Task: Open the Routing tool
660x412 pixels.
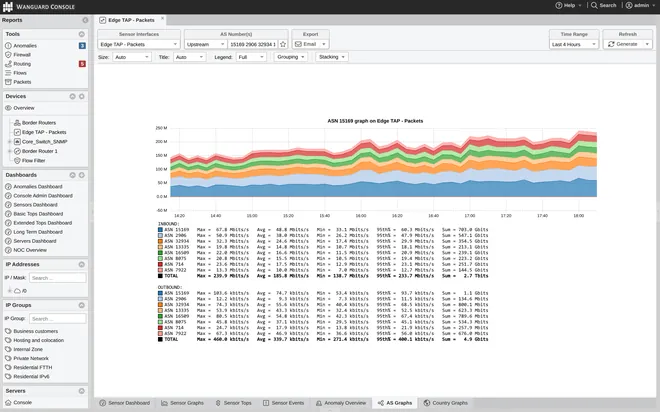Action: [22, 64]
